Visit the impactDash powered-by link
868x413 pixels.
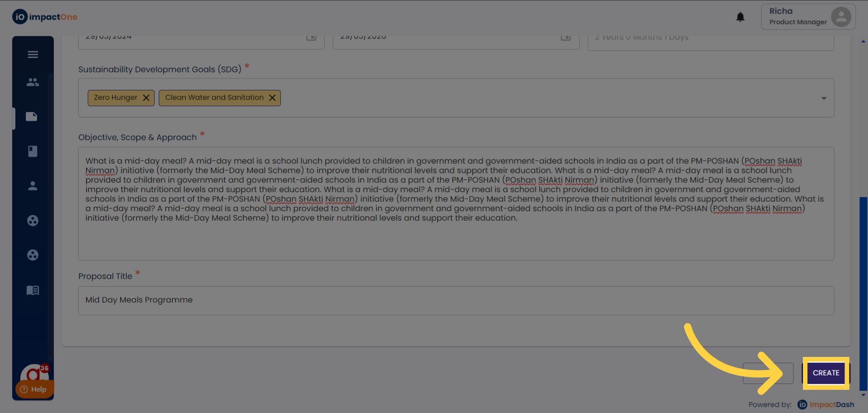point(826,404)
